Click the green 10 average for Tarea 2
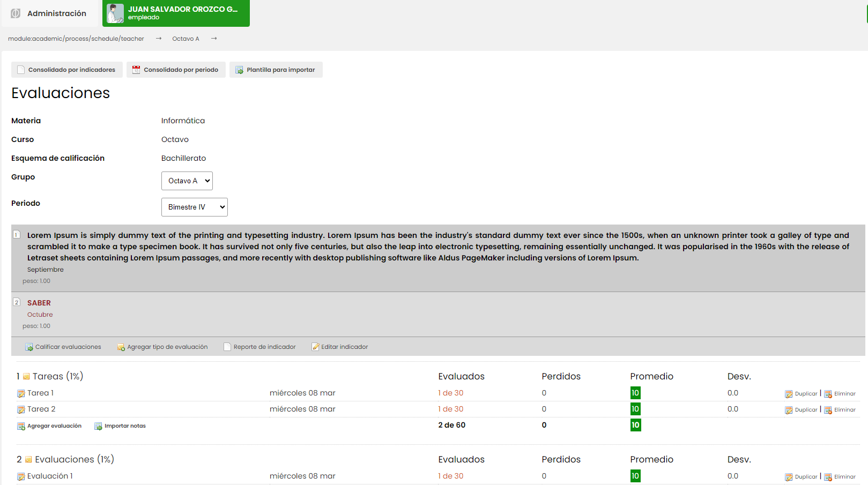 [x=635, y=409]
